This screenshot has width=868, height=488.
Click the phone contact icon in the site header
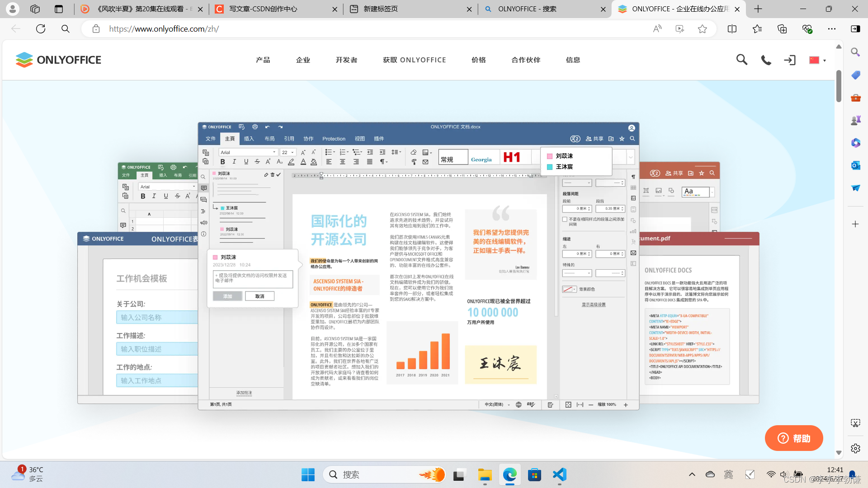(x=766, y=60)
